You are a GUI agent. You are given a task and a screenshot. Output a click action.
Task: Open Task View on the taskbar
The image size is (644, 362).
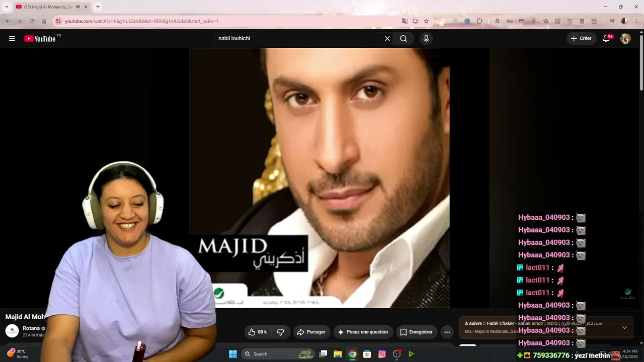point(324,354)
